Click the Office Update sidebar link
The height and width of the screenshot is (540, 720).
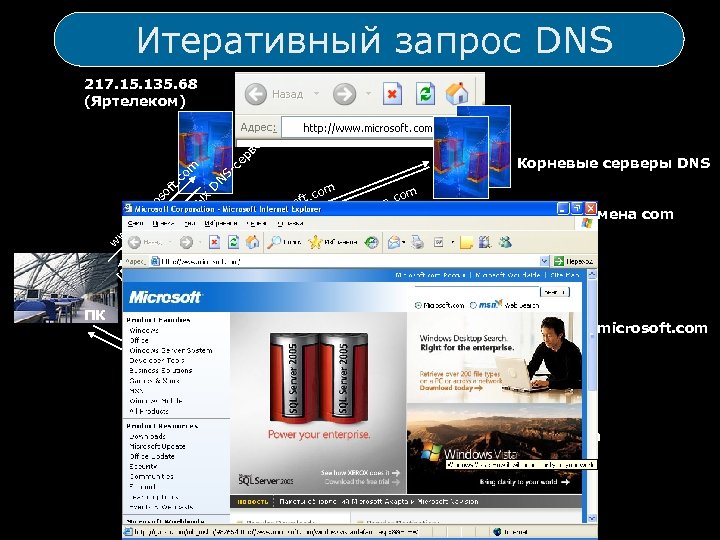pos(152,456)
